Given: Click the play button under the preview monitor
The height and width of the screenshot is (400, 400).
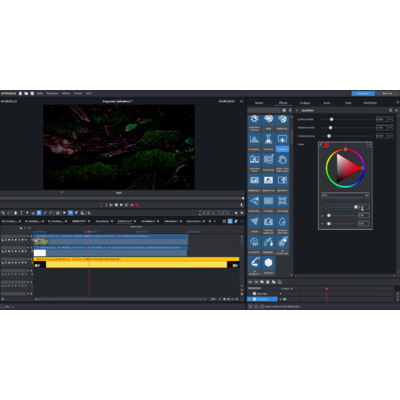Looking at the screenshot, I should click(121, 205).
